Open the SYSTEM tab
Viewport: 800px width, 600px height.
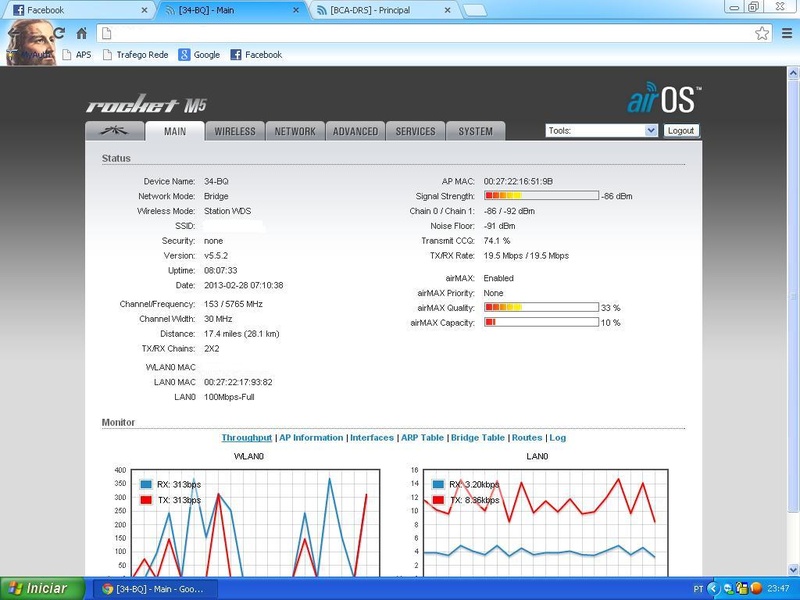coord(476,131)
